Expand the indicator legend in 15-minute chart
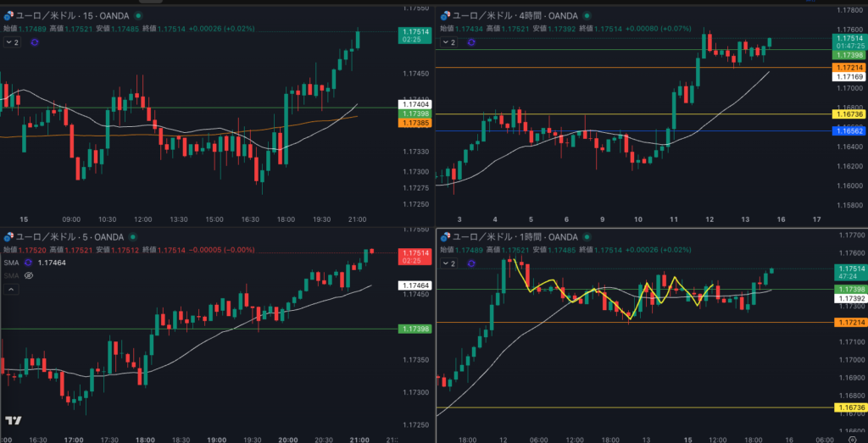Image resolution: width=868 pixels, height=443 pixels. (10, 41)
